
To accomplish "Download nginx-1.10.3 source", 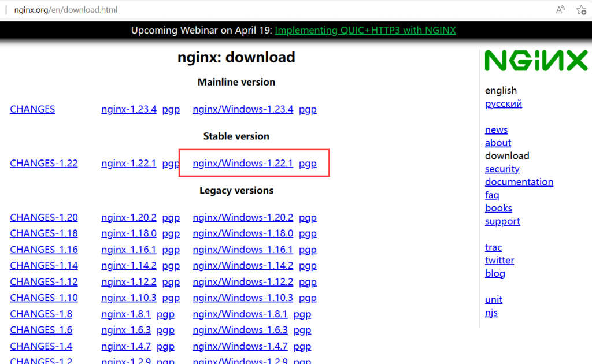I will pos(129,298).
